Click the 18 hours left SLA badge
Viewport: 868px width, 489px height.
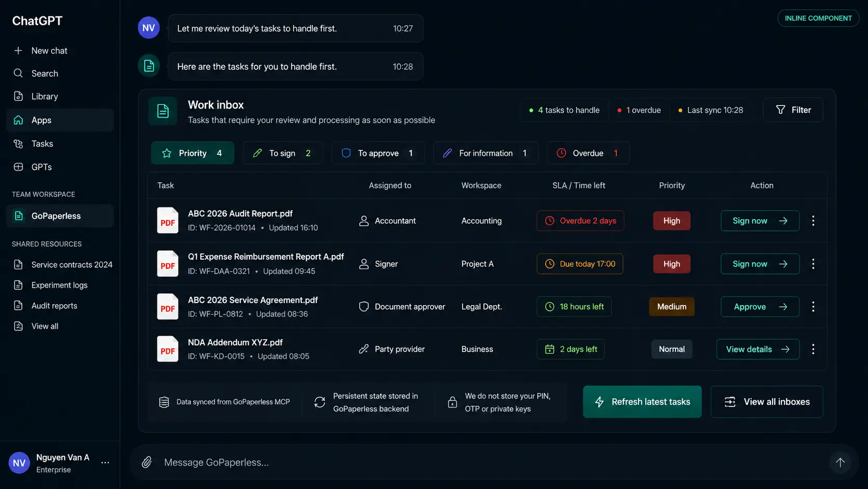(574, 307)
